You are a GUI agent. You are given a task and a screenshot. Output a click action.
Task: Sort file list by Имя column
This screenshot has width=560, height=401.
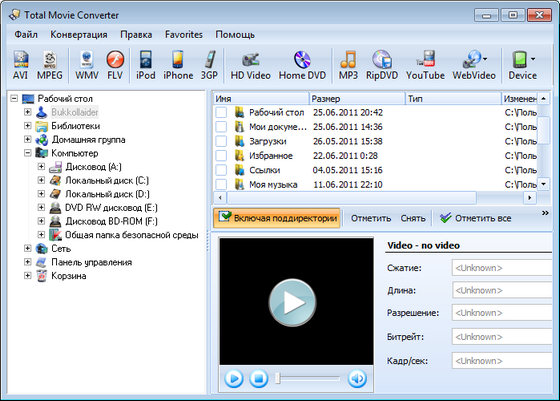(261, 99)
